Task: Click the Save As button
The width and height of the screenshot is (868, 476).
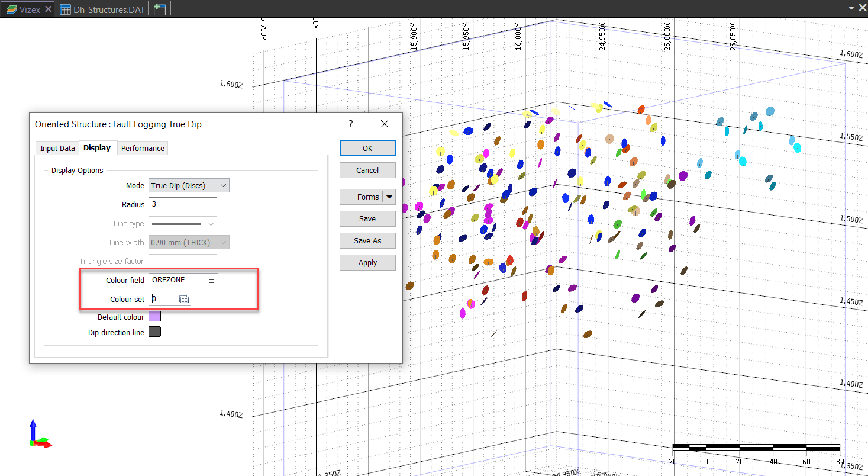Action: click(x=367, y=241)
